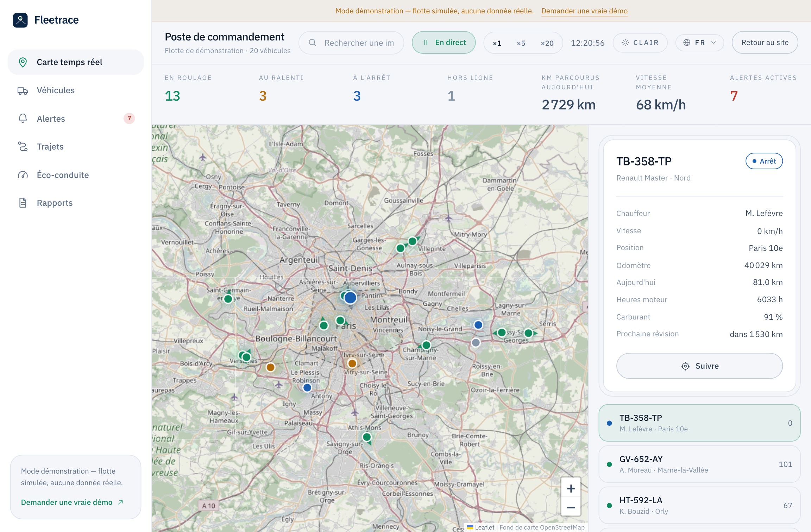Select ×20 playback speed
The height and width of the screenshot is (532, 811).
547,43
